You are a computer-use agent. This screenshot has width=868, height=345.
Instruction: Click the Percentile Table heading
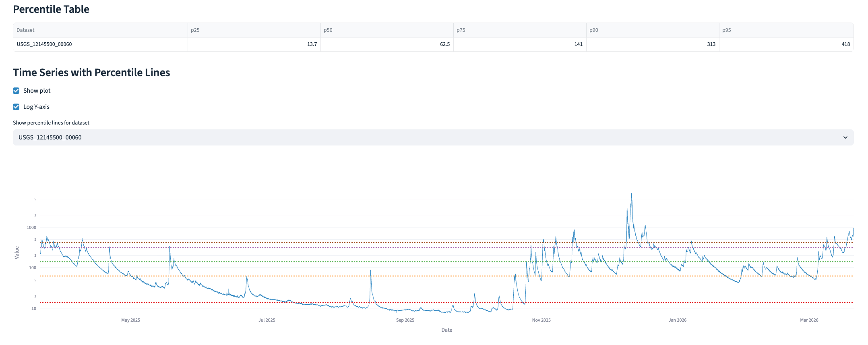click(x=51, y=9)
